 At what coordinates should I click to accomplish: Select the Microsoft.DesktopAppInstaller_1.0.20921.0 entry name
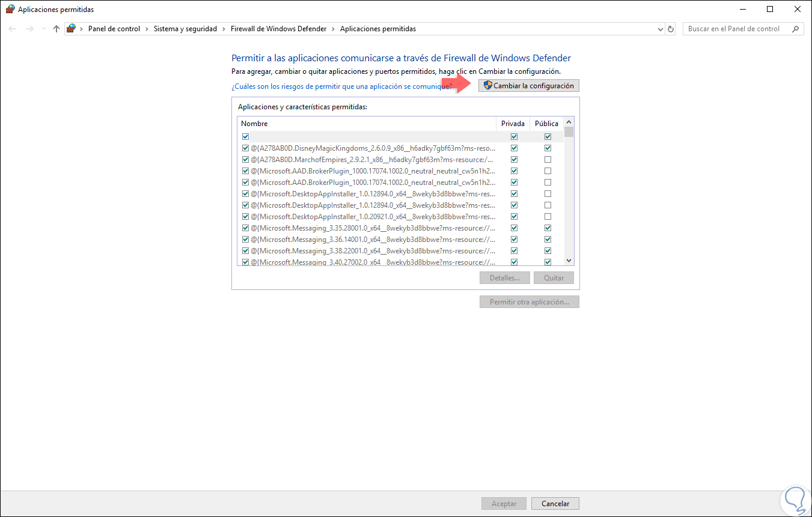pos(373,217)
